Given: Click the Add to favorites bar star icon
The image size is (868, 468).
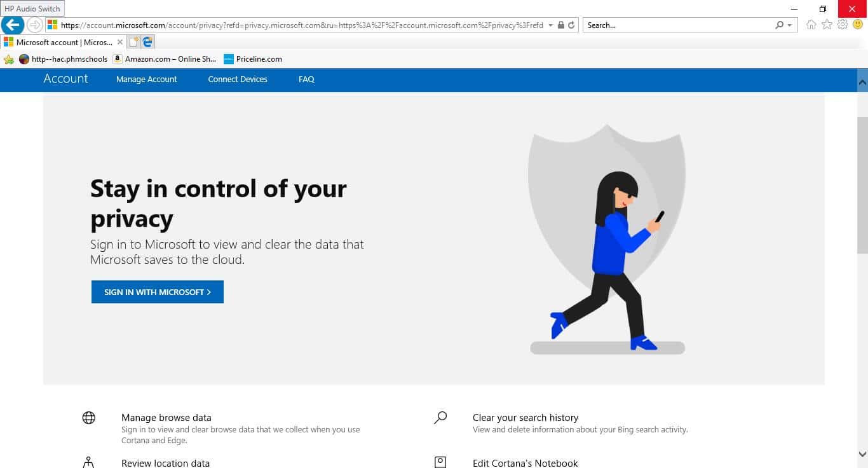Looking at the screenshot, I should (9, 59).
